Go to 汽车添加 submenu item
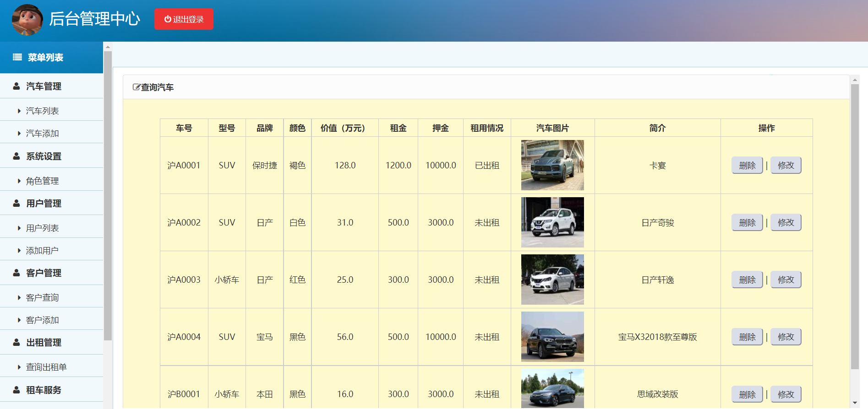Viewport: 868px width, 409px height. [x=51, y=133]
